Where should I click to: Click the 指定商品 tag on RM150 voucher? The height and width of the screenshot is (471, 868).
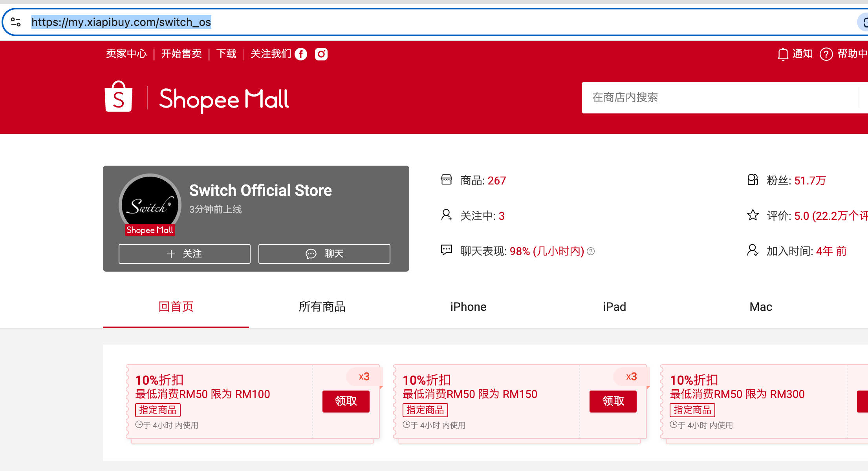click(x=425, y=410)
